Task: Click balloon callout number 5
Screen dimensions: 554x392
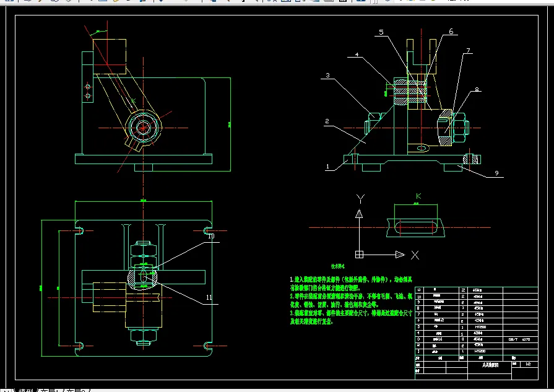Action: (x=381, y=32)
